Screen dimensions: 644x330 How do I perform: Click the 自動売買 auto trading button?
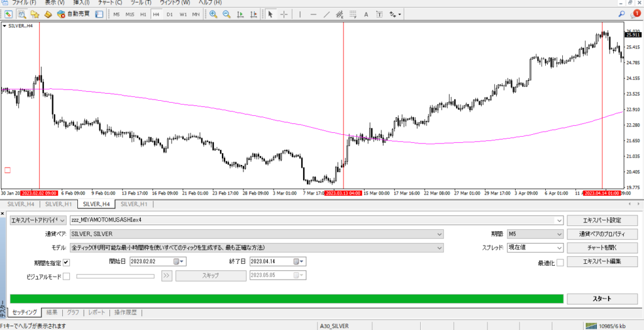pyautogui.click(x=73, y=14)
